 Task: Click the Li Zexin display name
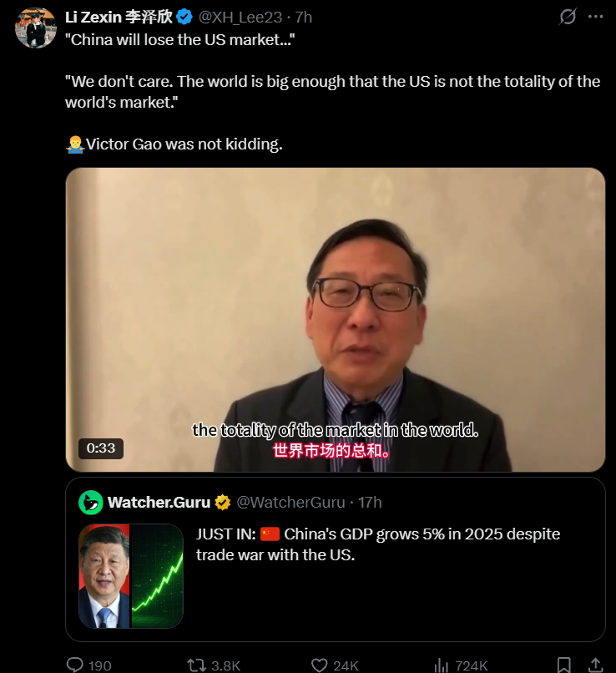119,18
